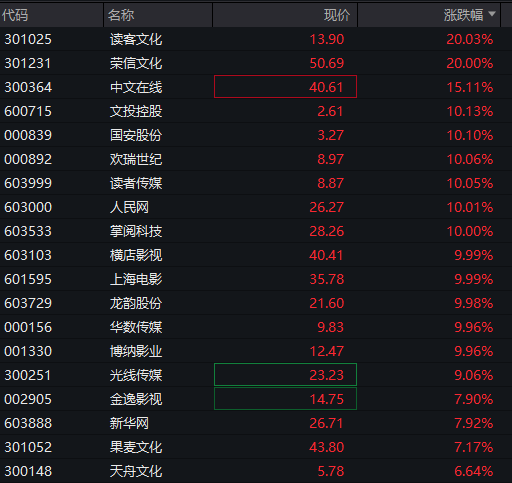Click price 28.26 for 掌阅科技

[327, 231]
